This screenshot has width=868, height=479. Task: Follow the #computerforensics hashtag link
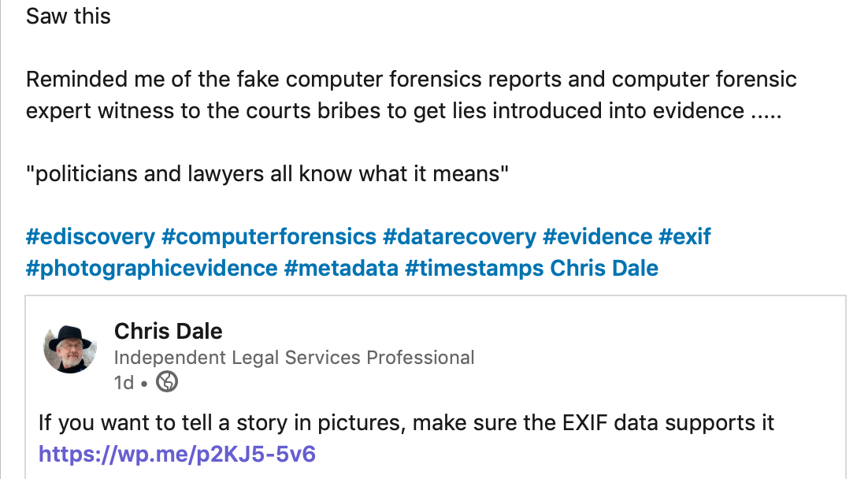tap(269, 236)
